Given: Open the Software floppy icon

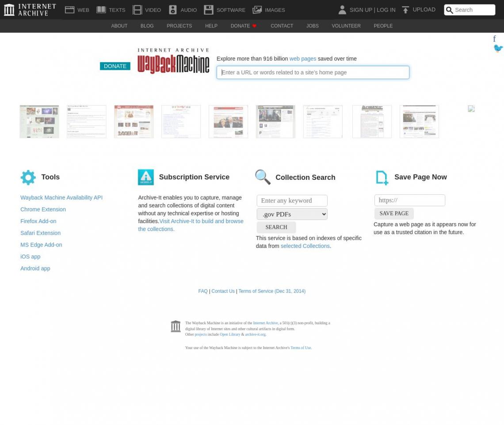Looking at the screenshot, I should (x=209, y=10).
